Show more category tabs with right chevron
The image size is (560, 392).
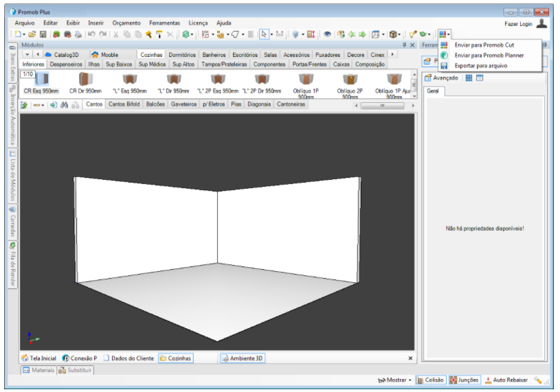392,54
